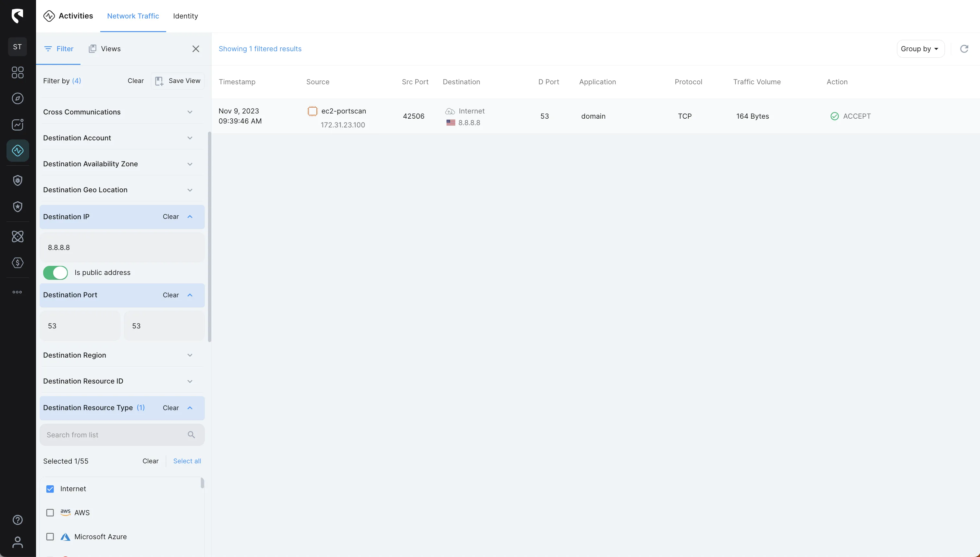980x557 pixels.
Task: Click the Activities heartbeat icon in header
Action: click(x=49, y=16)
